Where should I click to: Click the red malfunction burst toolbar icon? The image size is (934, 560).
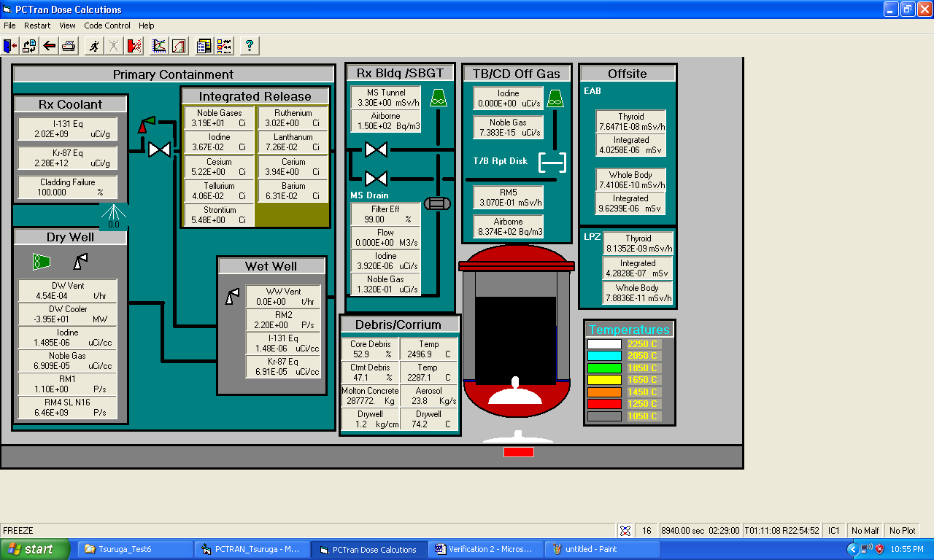click(134, 46)
